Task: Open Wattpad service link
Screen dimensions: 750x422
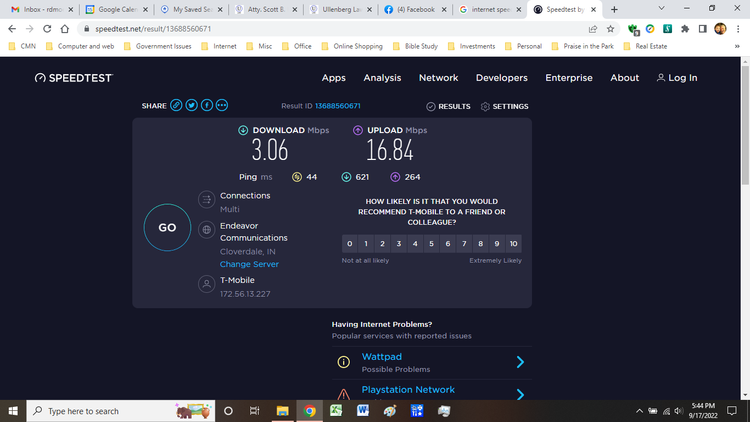Action: [x=382, y=356]
